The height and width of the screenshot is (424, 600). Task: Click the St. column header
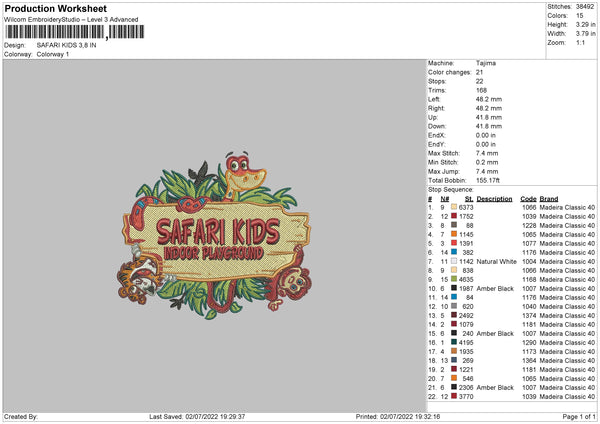tap(469, 199)
